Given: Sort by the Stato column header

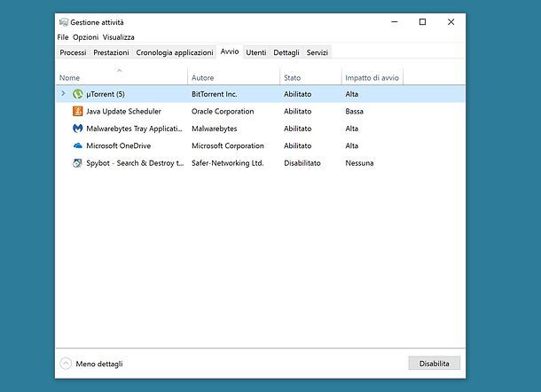Looking at the screenshot, I should point(311,76).
